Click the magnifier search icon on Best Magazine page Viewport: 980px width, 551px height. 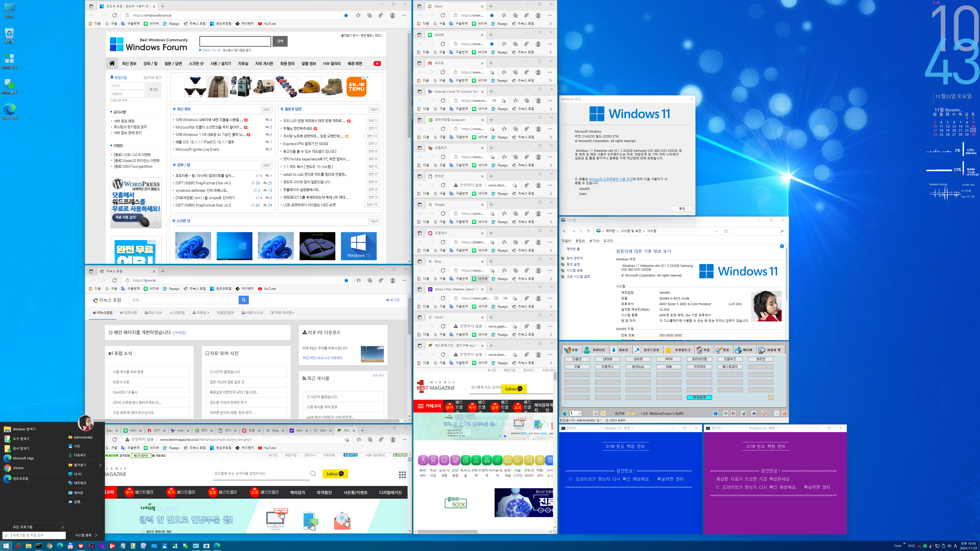(x=313, y=473)
